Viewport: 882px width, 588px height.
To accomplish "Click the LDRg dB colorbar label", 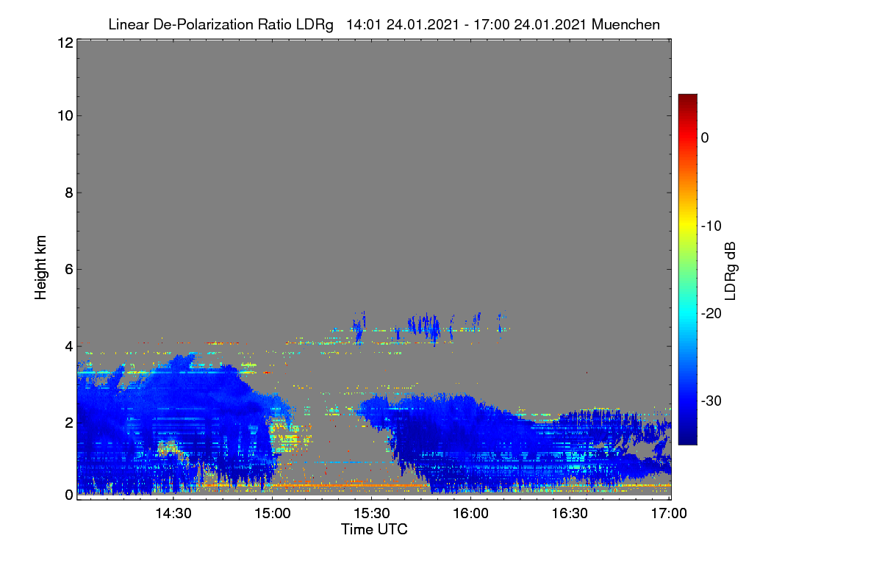I will 731,270.
